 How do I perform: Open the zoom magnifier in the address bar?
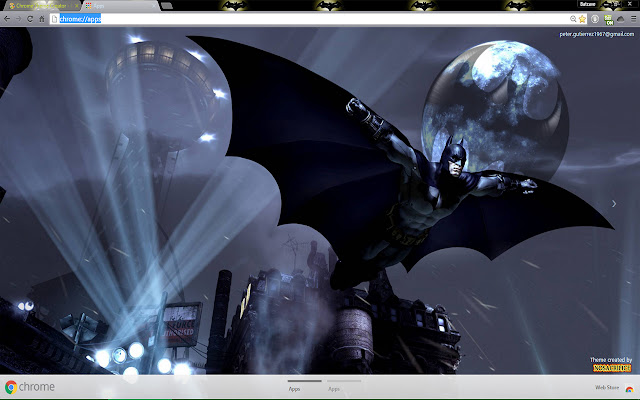click(x=573, y=19)
